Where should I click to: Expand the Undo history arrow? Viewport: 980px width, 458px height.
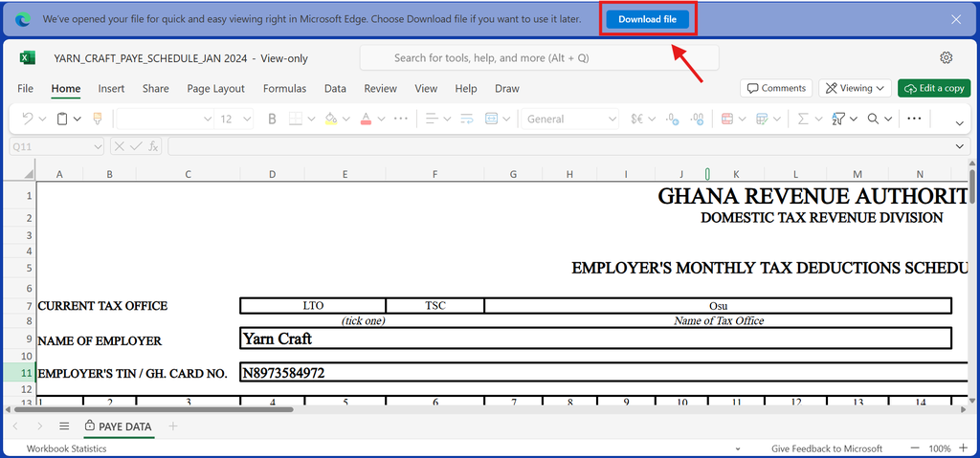[x=42, y=119]
